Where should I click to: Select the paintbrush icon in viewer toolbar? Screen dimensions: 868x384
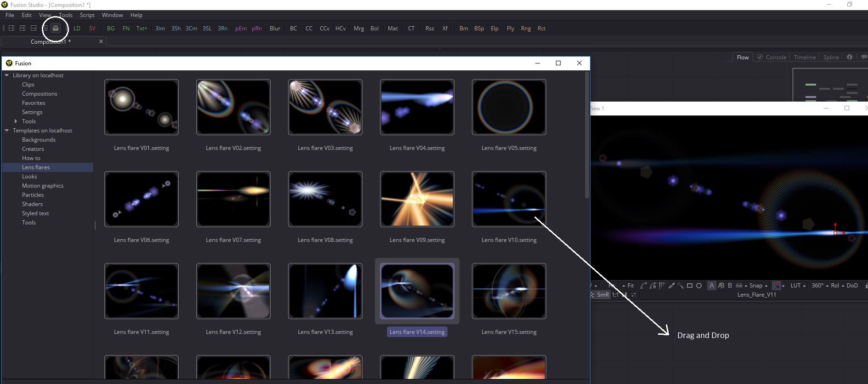pyautogui.click(x=671, y=286)
